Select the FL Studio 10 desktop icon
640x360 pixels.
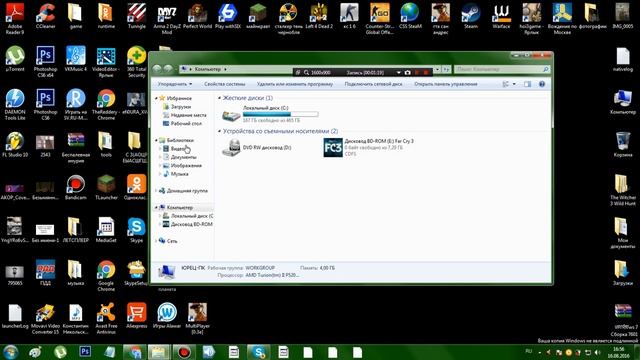pos(15,144)
